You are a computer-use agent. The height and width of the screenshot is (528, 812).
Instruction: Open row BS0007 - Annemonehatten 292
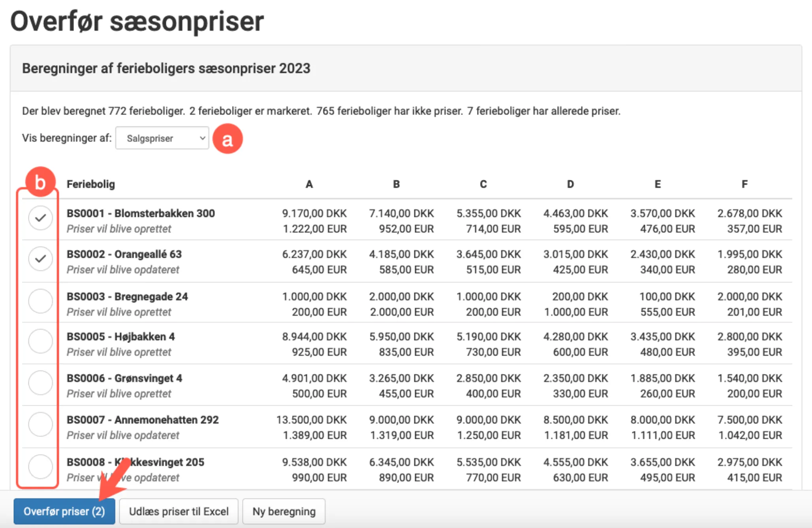click(x=144, y=419)
